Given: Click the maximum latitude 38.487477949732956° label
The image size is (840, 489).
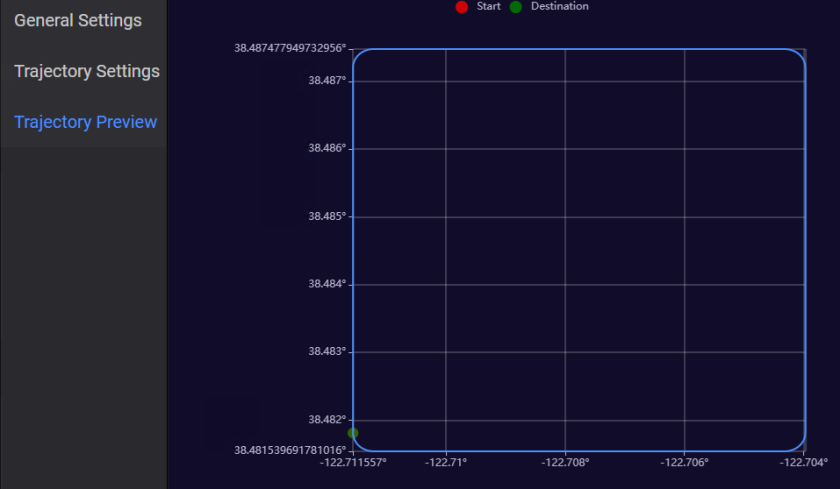Looking at the screenshot, I should (x=290, y=48).
